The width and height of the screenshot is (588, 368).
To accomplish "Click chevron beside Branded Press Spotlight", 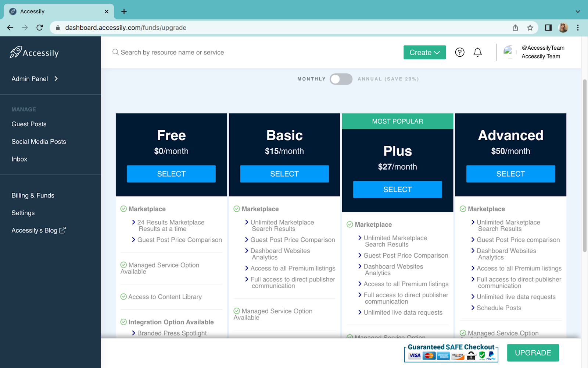I will click(x=134, y=333).
